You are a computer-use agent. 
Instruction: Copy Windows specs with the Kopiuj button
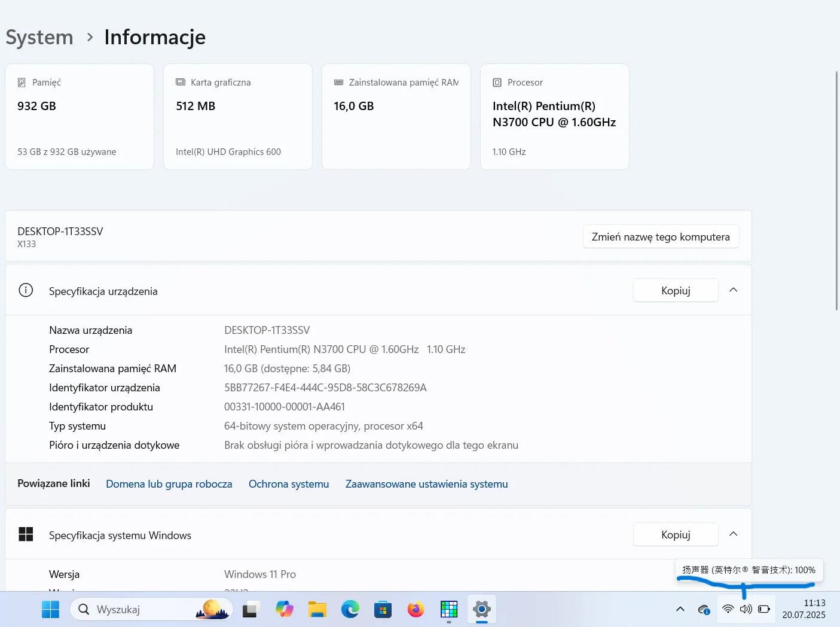[676, 534]
